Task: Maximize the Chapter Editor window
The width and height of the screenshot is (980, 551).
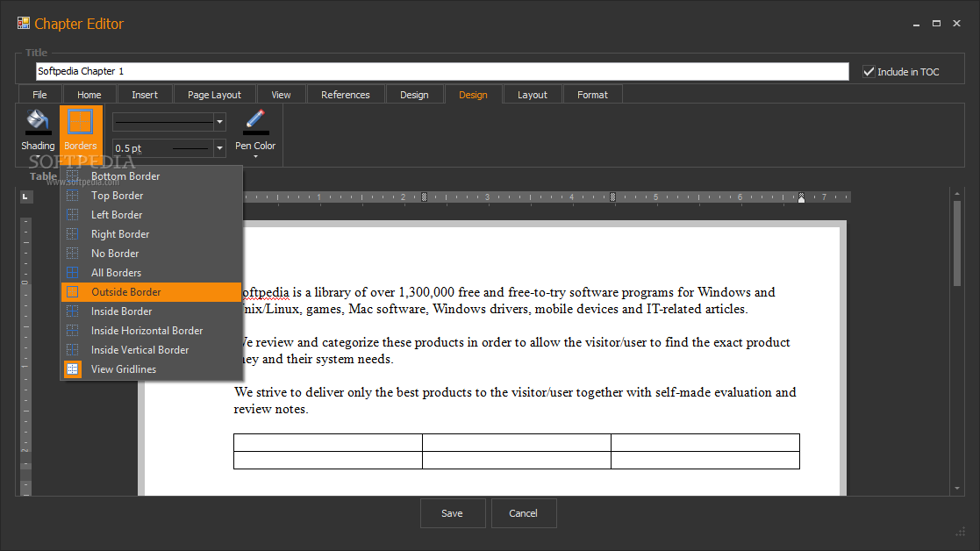Action: click(936, 23)
